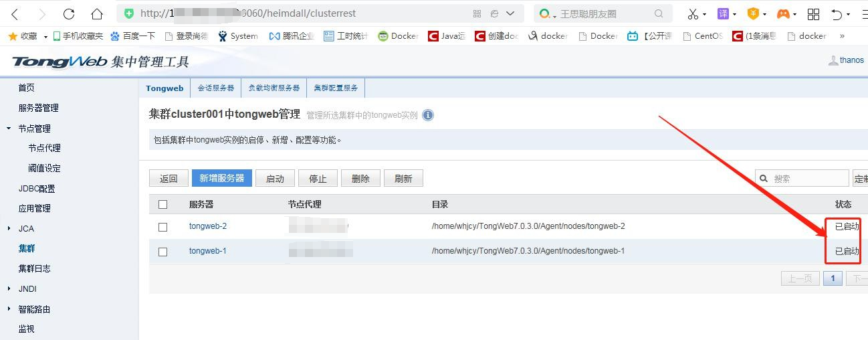Click the 启动 button
868x340 pixels.
[275, 178]
